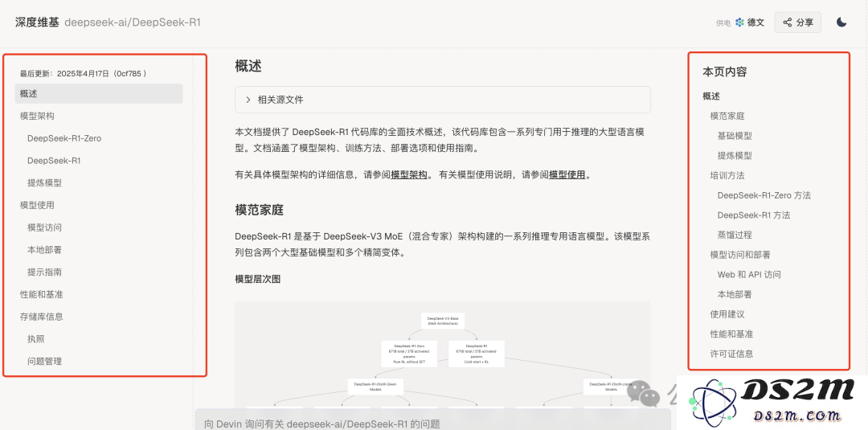This screenshot has height=430, width=868.
Task: Jump to 培训方法 in page contents
Action: coord(727,175)
